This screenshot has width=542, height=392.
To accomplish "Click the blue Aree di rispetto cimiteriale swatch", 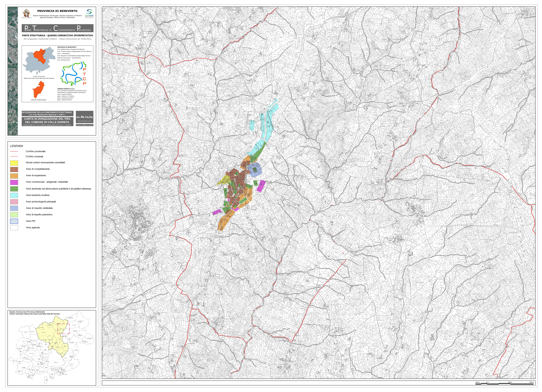I will click(14, 208).
